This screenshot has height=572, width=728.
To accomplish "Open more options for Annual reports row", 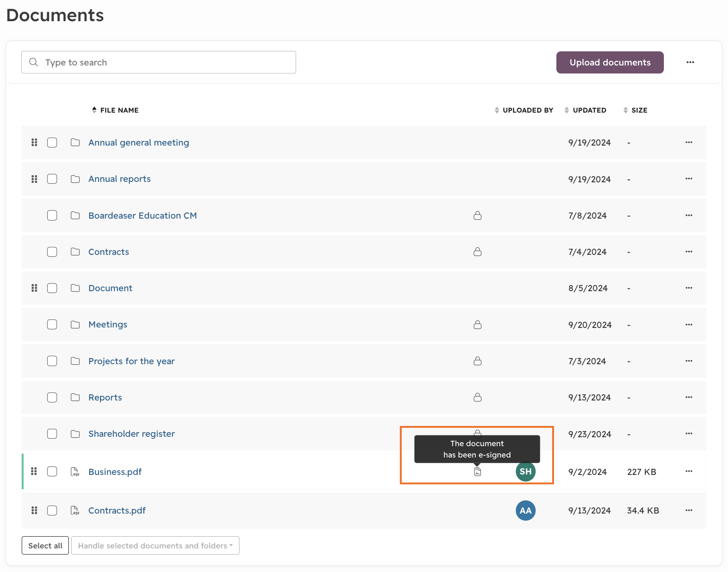I will [x=689, y=179].
